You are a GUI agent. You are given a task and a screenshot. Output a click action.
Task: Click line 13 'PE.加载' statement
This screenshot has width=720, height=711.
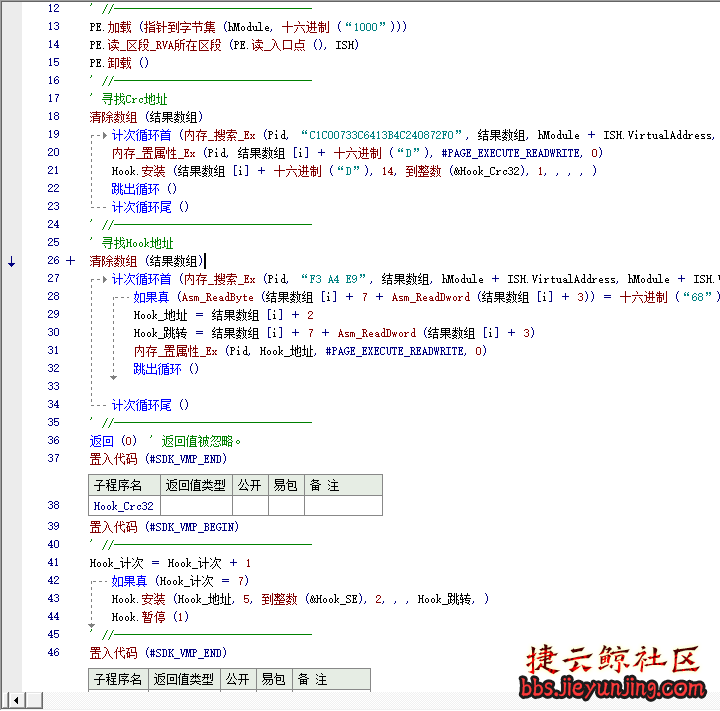[248, 27]
